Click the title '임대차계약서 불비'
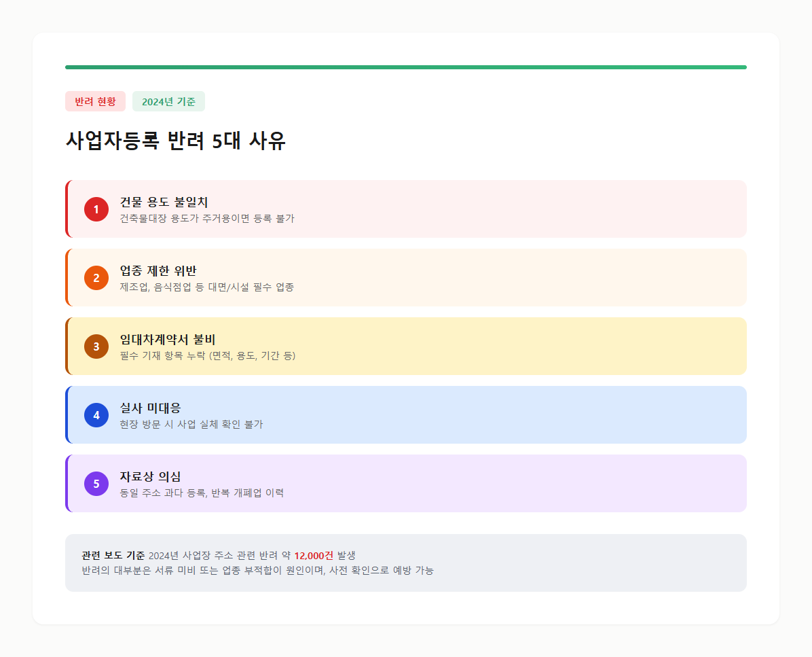 click(167, 340)
